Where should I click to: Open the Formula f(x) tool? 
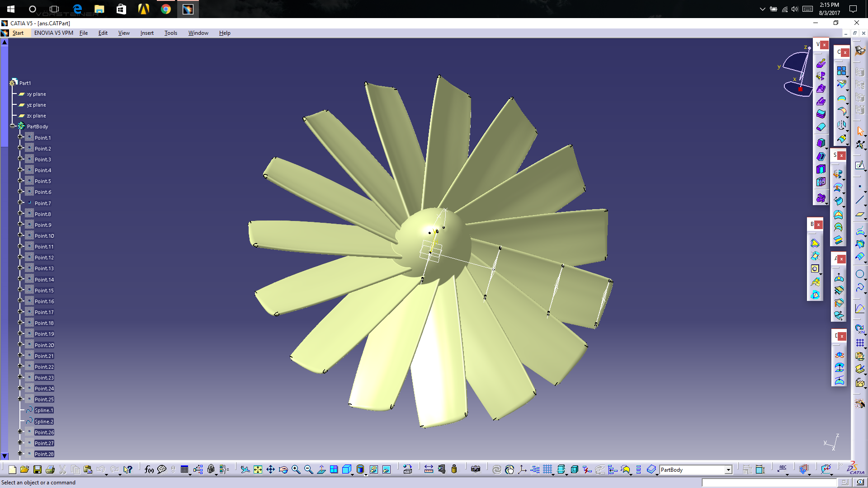click(x=149, y=470)
